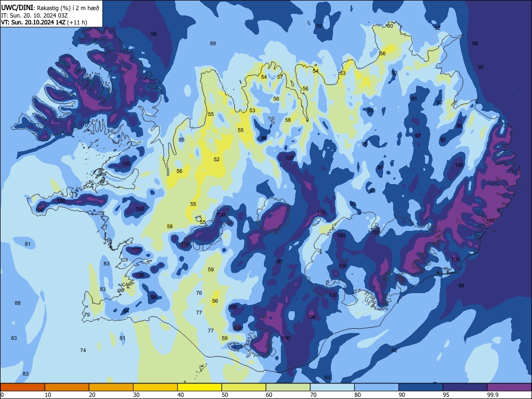Click the 0–10 dark orange legend swatch

pyautogui.click(x=22, y=387)
